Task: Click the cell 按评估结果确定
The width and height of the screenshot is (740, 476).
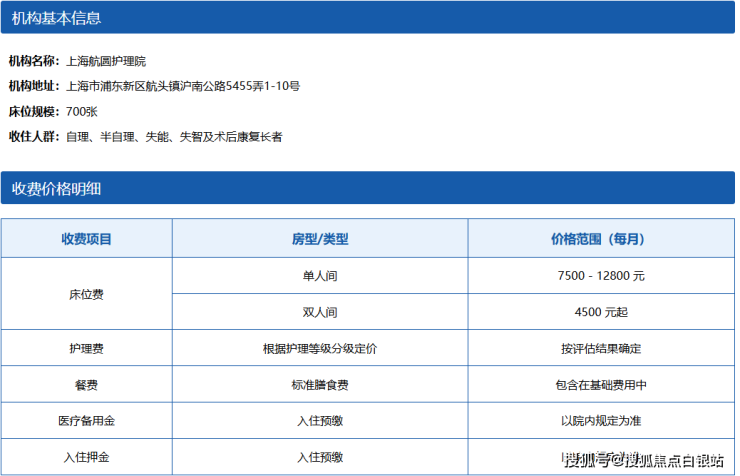Action: 601,348
